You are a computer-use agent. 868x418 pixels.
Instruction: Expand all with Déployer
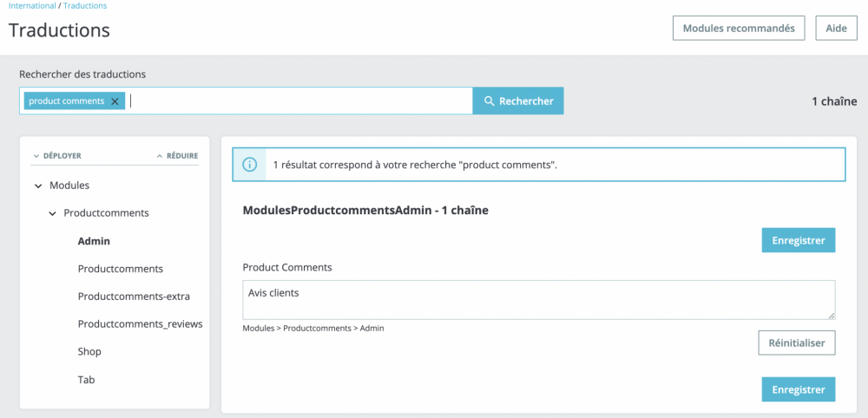(57, 156)
